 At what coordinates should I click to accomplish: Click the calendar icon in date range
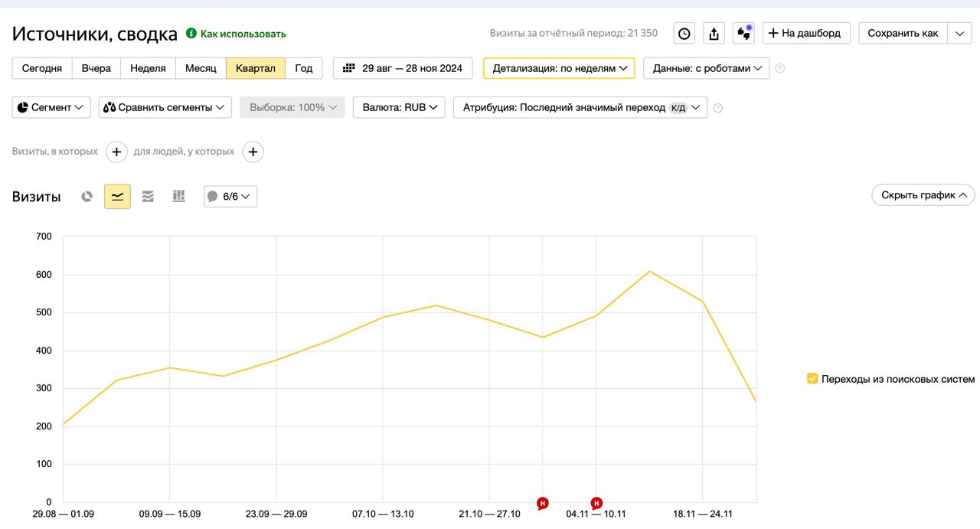click(349, 68)
